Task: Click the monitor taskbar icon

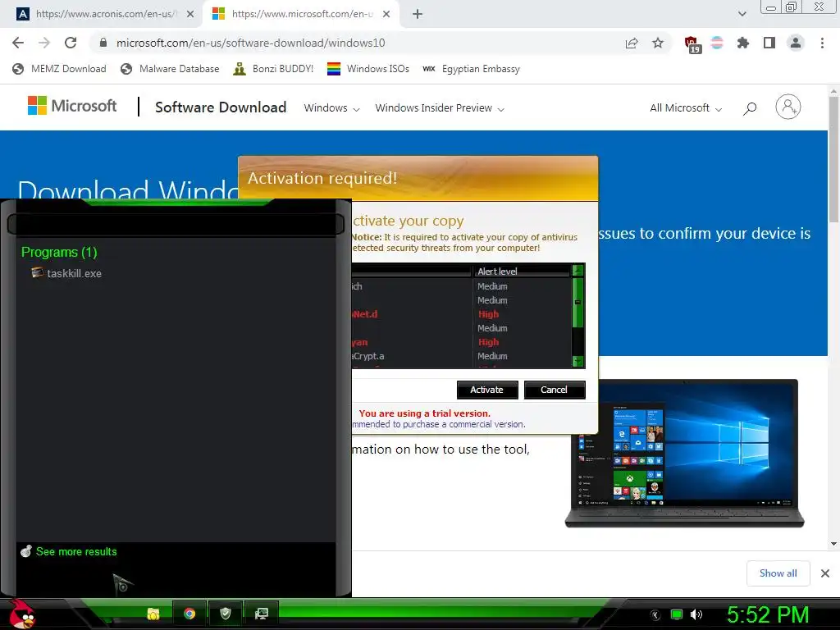Action: click(261, 614)
